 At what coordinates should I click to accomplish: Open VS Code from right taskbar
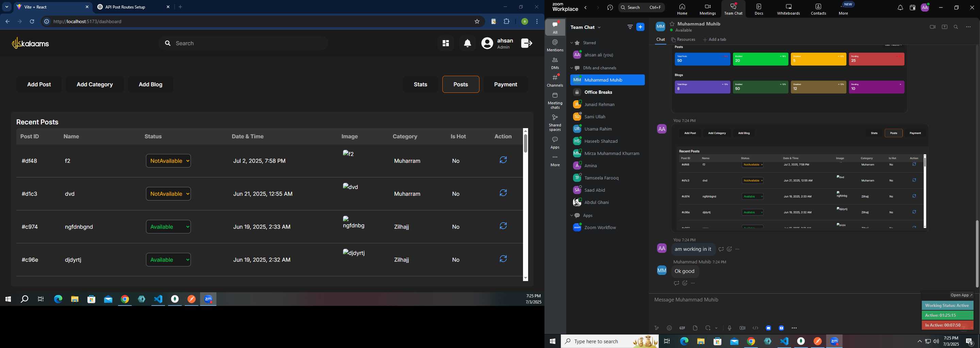(x=784, y=341)
